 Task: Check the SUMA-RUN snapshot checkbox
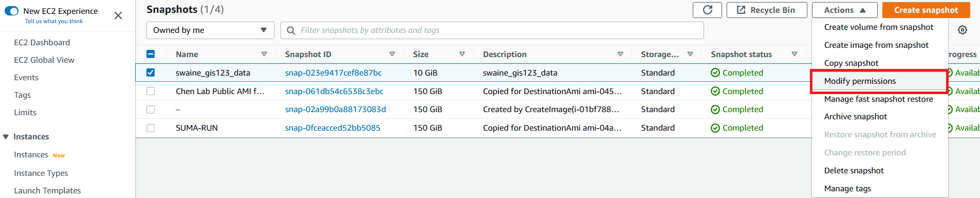click(x=151, y=128)
